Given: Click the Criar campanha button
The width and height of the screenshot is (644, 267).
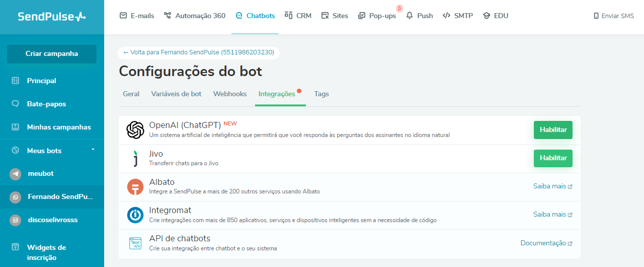Looking at the screenshot, I should pos(52,54).
